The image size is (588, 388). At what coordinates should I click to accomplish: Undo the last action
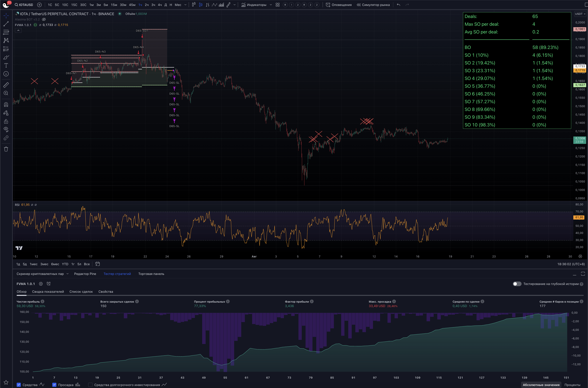[398, 5]
